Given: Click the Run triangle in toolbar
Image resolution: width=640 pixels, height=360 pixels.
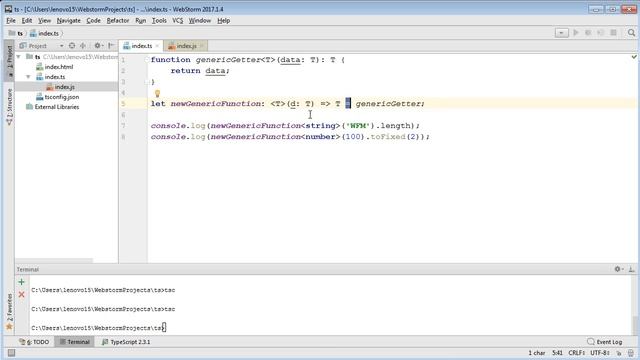Looking at the screenshot, I should click(x=576, y=33).
